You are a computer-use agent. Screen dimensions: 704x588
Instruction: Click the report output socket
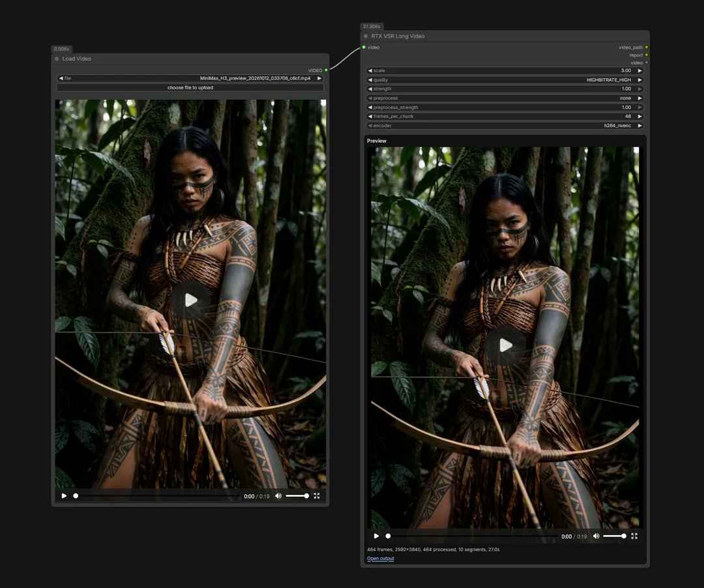point(647,55)
